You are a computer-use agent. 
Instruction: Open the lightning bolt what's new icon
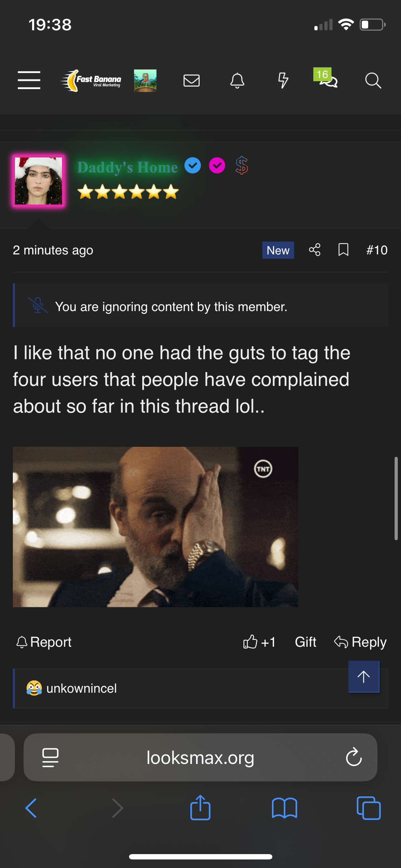pos(283,81)
